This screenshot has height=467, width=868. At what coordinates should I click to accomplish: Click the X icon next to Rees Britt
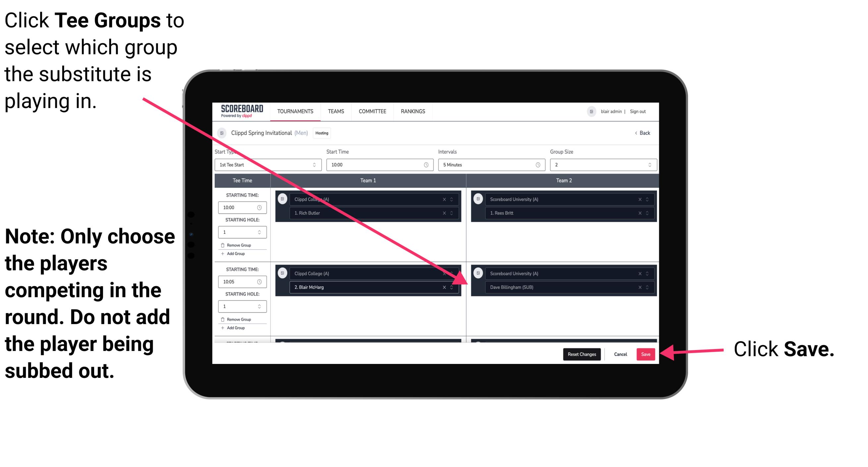click(637, 213)
